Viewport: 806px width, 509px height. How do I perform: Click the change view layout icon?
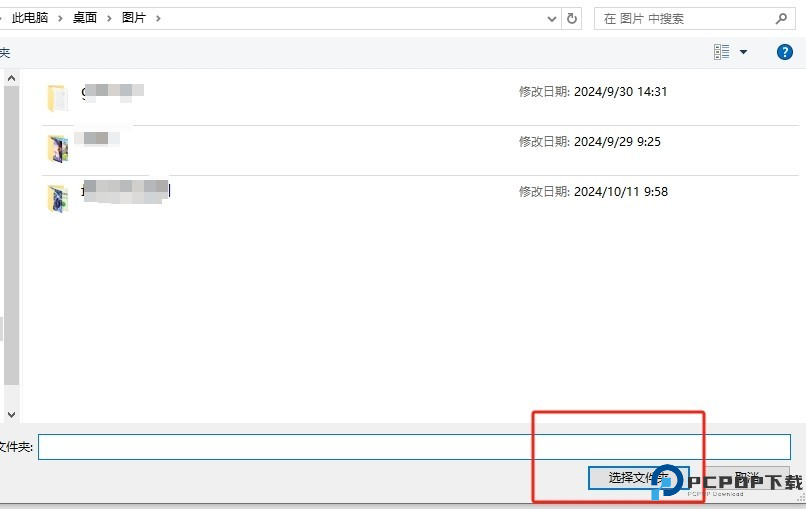722,52
